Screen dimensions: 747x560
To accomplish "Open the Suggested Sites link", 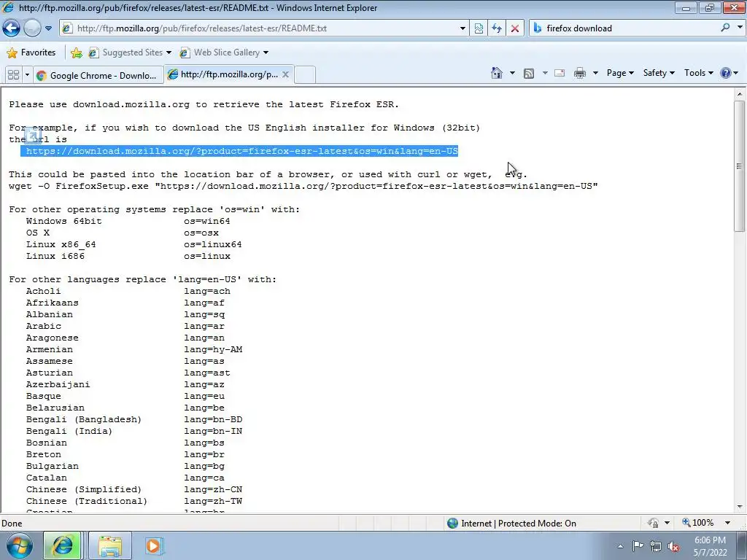I will click(126, 52).
